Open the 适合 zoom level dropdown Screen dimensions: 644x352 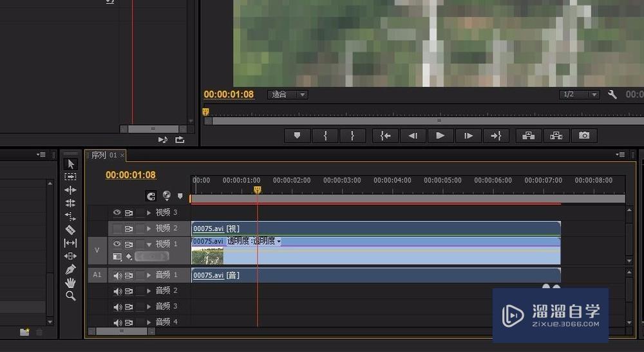click(x=287, y=95)
